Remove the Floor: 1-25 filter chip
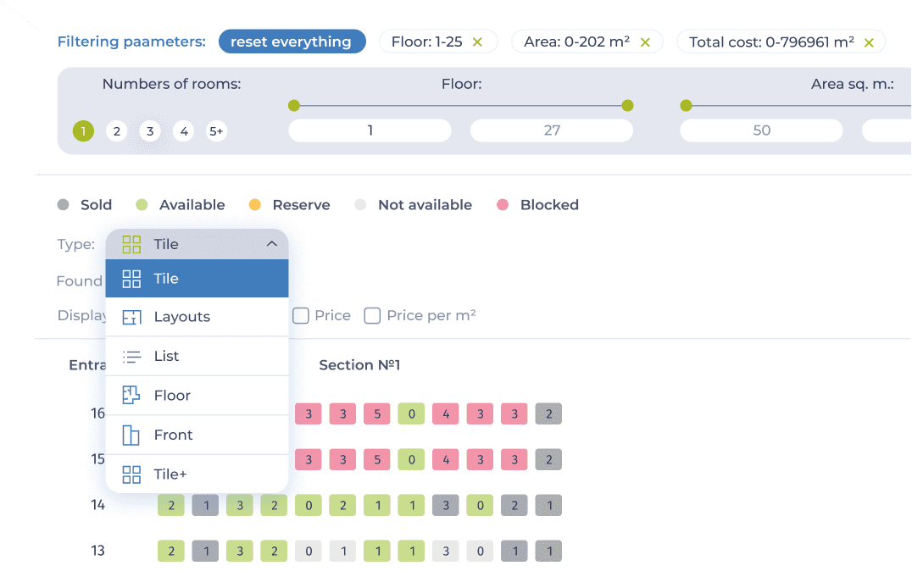 coord(477,42)
